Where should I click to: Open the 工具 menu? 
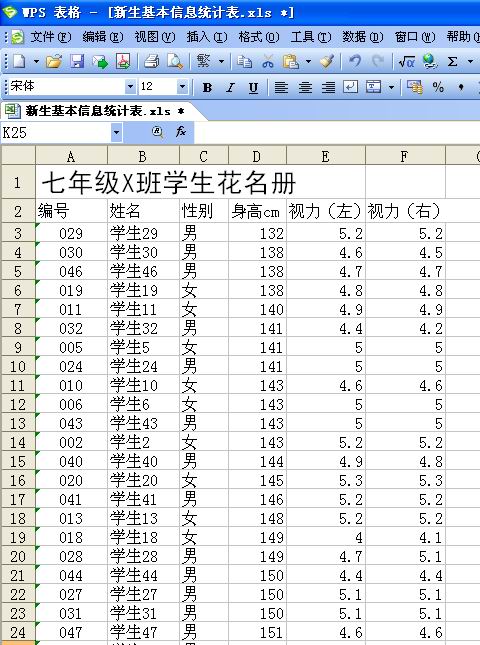coord(311,37)
